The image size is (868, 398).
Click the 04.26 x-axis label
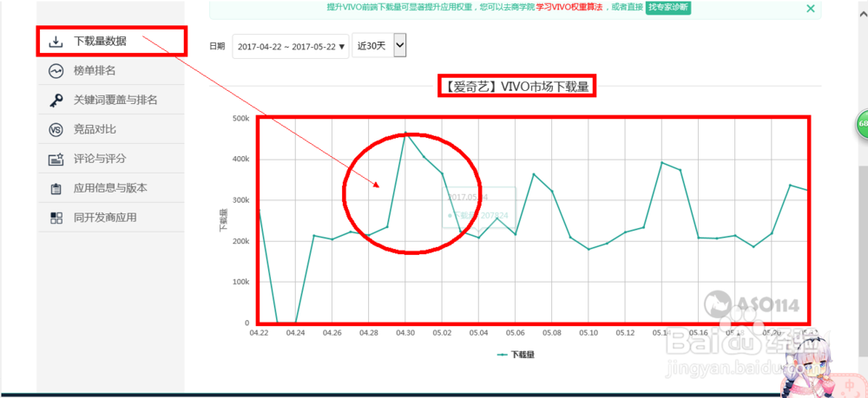(332, 333)
